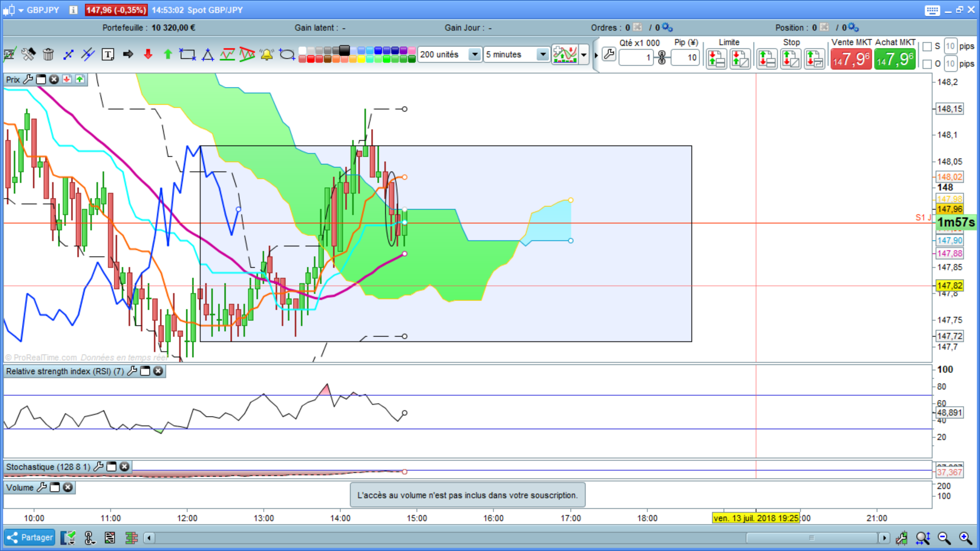Click the trash can delete-objects icon
This screenshot has height=551, width=980.
pos(48,54)
